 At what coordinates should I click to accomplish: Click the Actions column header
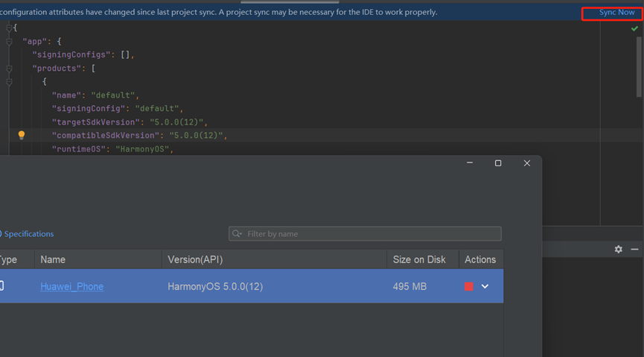481,259
